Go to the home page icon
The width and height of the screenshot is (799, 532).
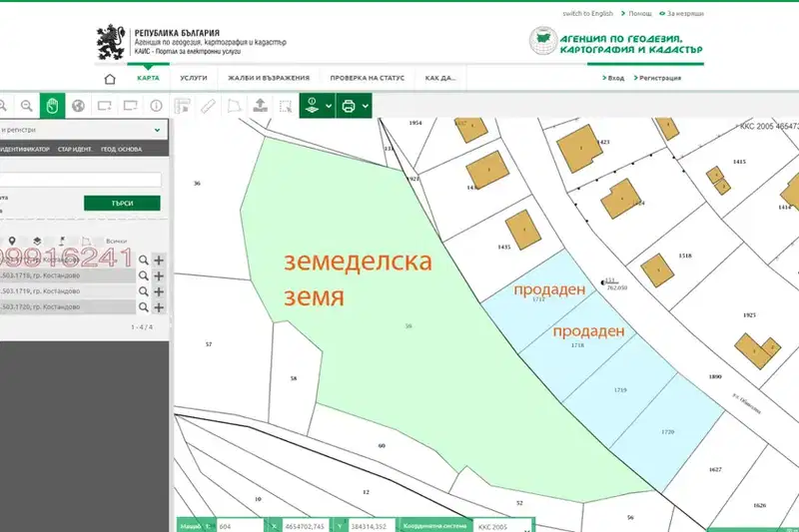pyautogui.click(x=110, y=79)
